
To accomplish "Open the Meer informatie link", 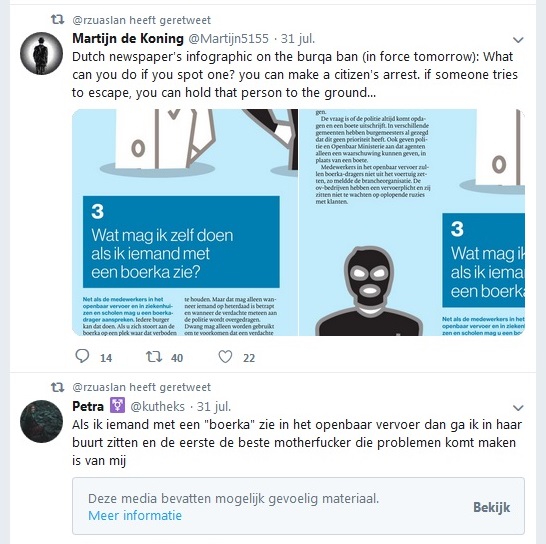I will point(135,515).
